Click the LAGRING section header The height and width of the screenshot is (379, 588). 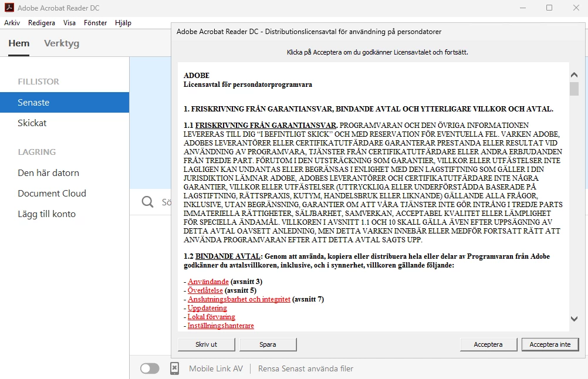37,152
